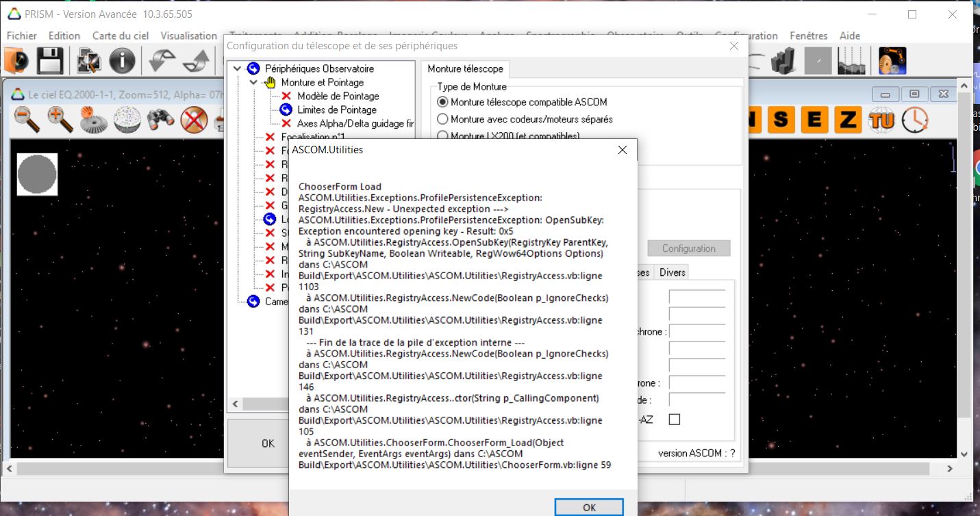Open the orange clock icon

tap(915, 120)
